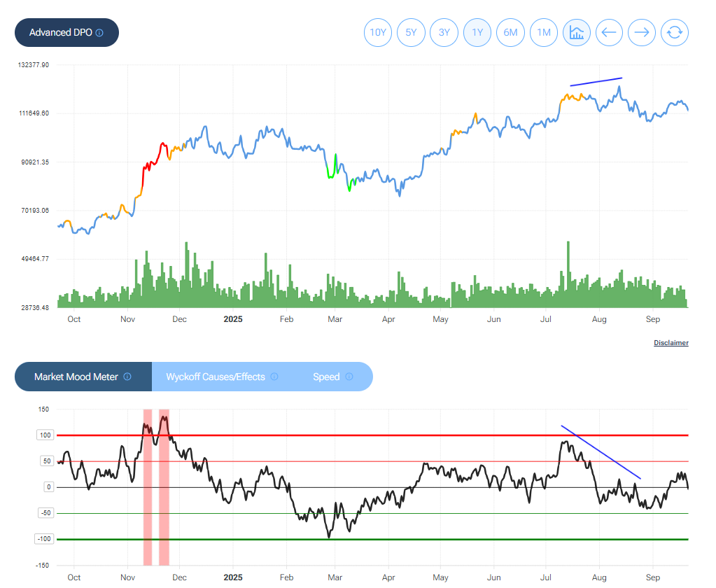Click the 0 level label on mood meter
This screenshot has width=716, height=588.
click(x=49, y=487)
